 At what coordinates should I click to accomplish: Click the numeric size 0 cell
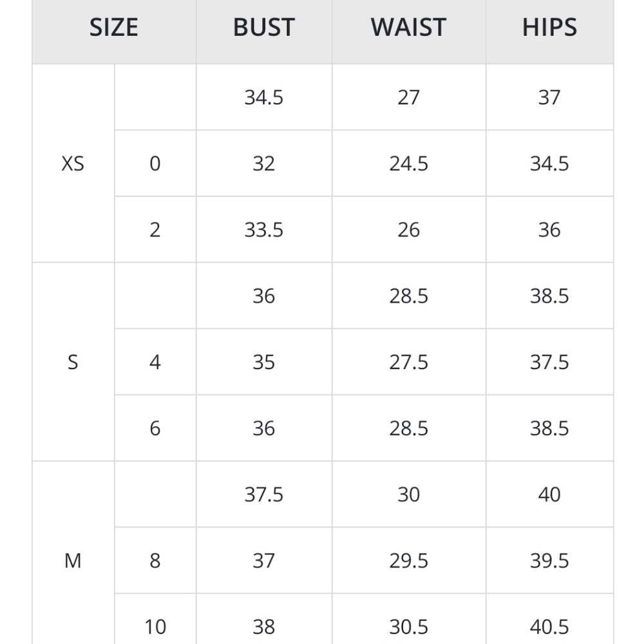[x=155, y=164]
